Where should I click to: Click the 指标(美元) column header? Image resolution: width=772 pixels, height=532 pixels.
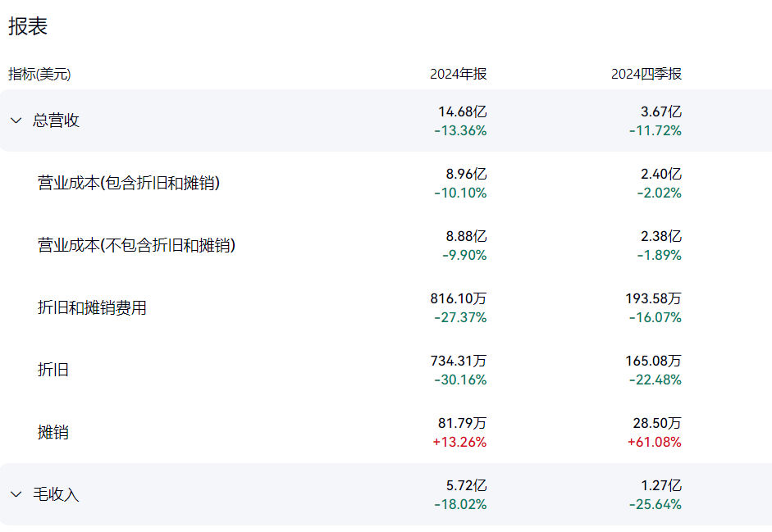39,74
